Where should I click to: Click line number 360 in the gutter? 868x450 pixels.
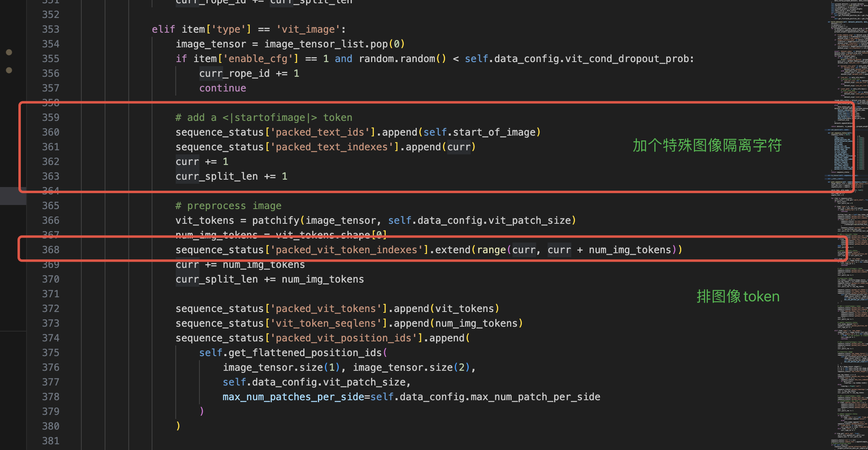51,132
